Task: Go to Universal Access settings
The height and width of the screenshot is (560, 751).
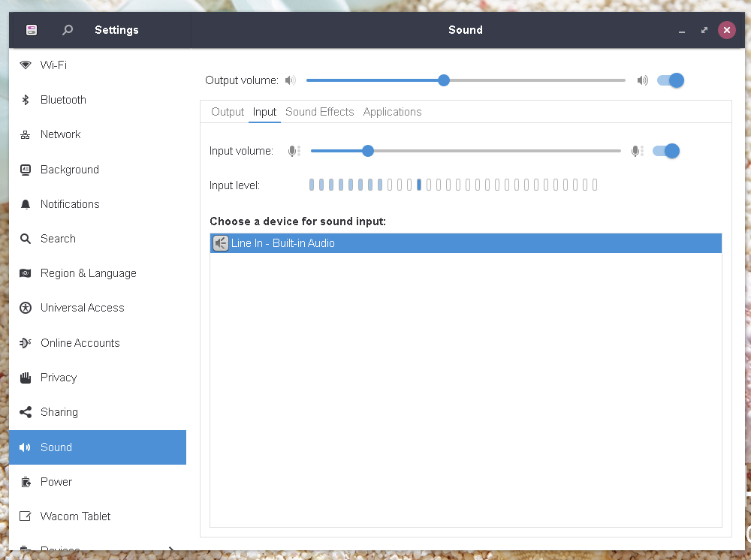Action: click(82, 308)
